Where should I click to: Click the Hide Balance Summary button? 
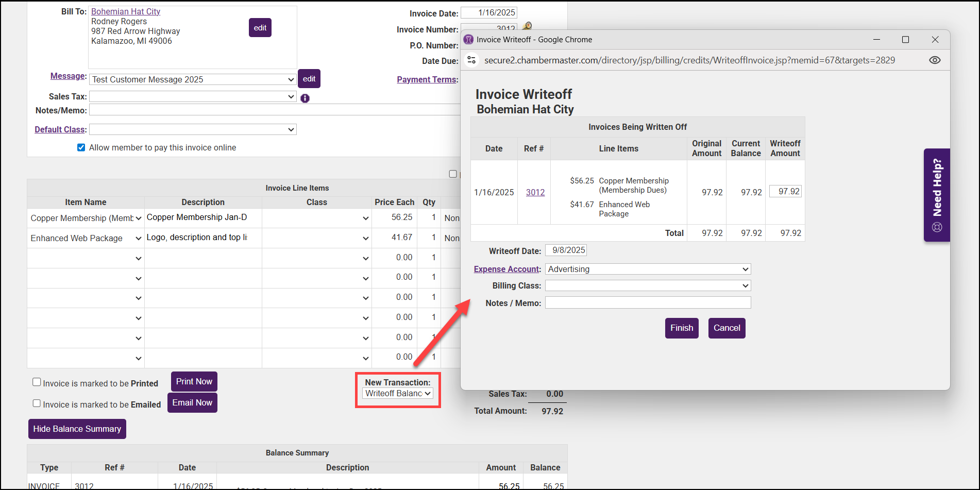coord(77,429)
